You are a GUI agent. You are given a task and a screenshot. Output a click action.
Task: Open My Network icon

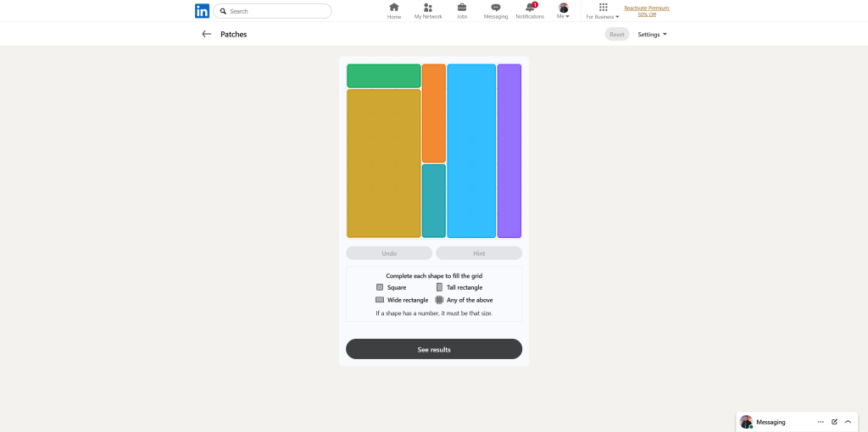click(x=428, y=7)
